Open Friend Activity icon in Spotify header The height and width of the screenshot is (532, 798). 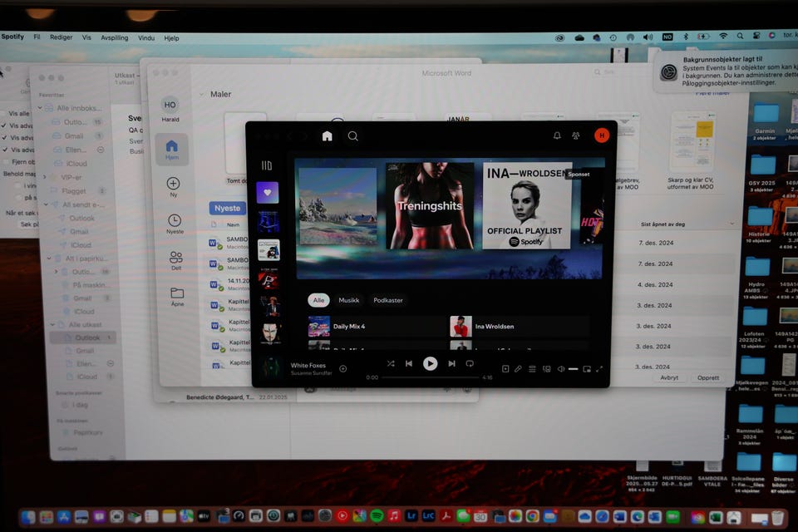click(x=575, y=135)
